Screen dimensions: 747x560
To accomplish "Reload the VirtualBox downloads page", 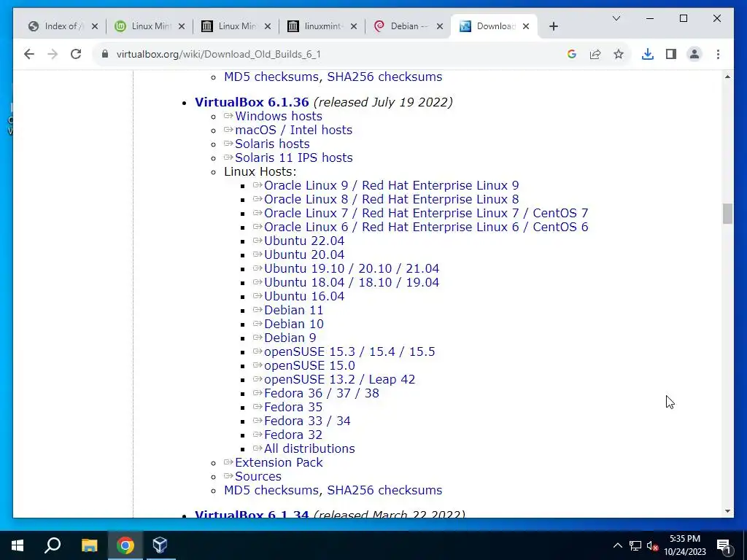I will pos(76,54).
